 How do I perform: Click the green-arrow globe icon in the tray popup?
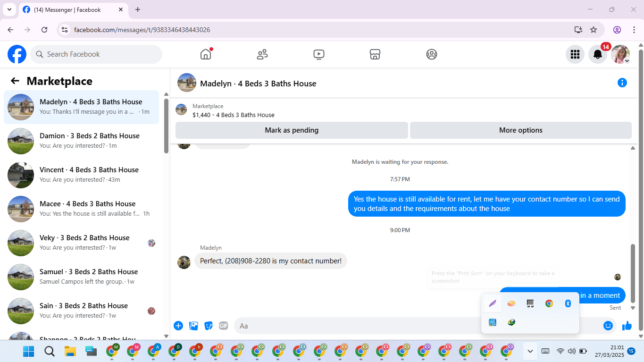tap(511, 322)
